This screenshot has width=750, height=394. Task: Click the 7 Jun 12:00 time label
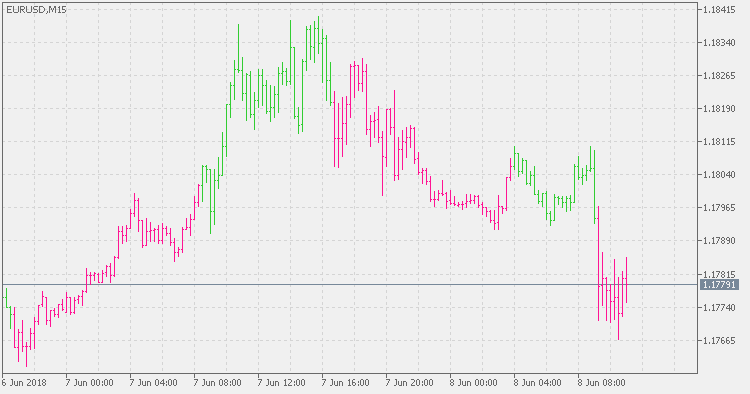click(x=282, y=383)
